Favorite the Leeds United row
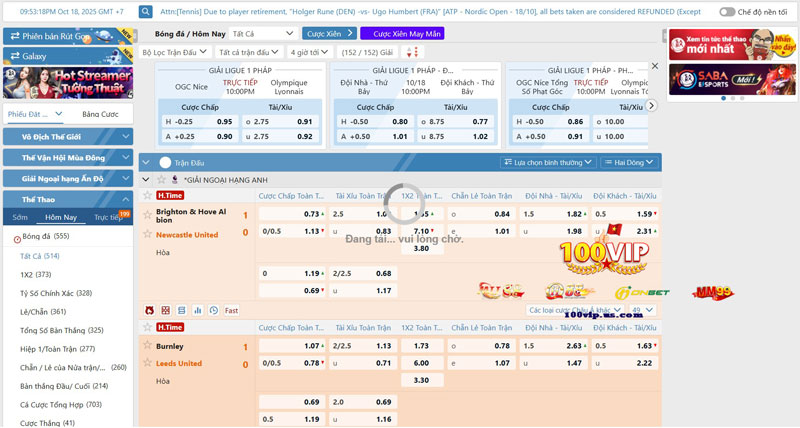Image resolution: width=800 pixels, height=428 pixels. (147, 363)
